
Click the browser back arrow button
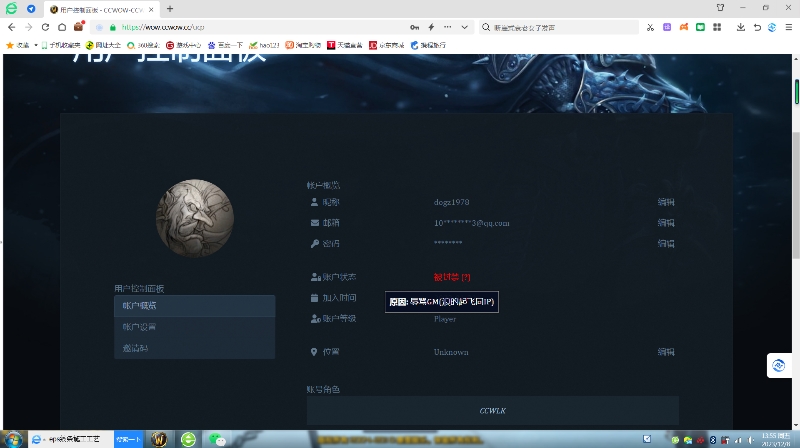tap(11, 27)
